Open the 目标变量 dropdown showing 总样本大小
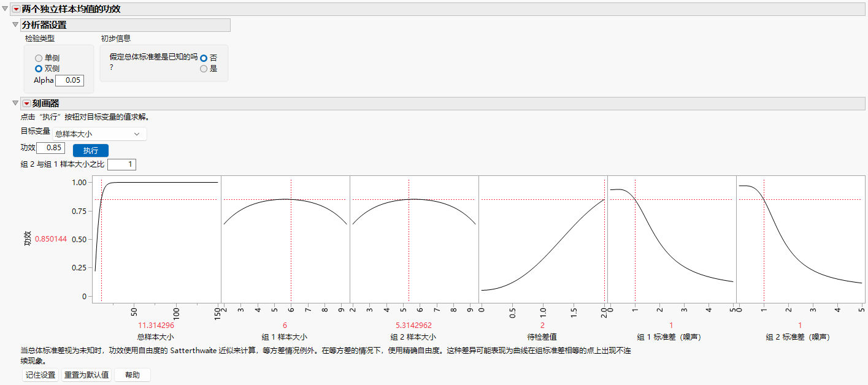 [100, 134]
